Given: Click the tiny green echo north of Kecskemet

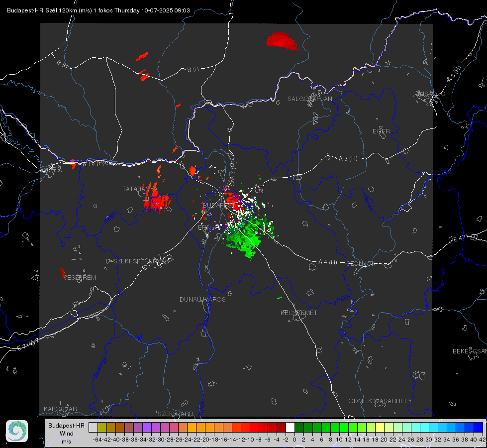Looking at the screenshot, I should [279, 298].
